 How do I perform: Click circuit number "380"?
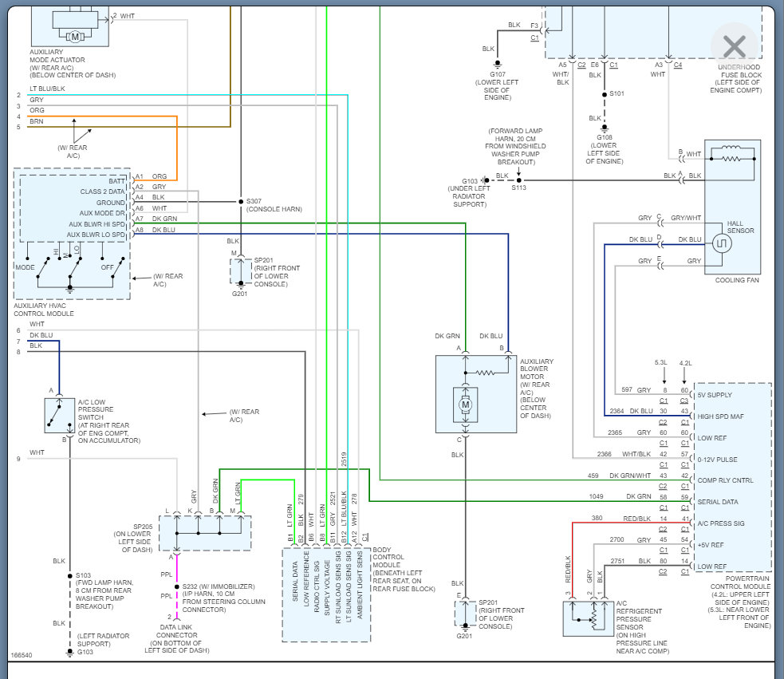tap(597, 518)
